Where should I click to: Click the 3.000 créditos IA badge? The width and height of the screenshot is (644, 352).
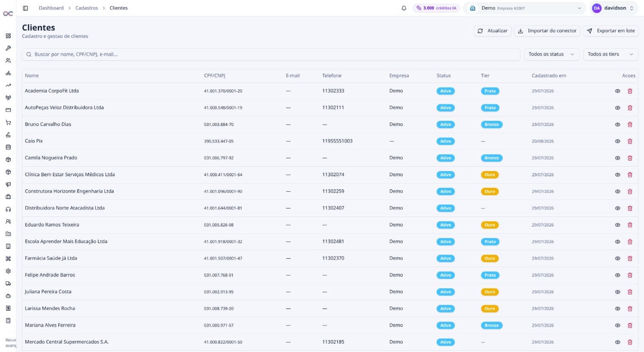pyautogui.click(x=436, y=8)
